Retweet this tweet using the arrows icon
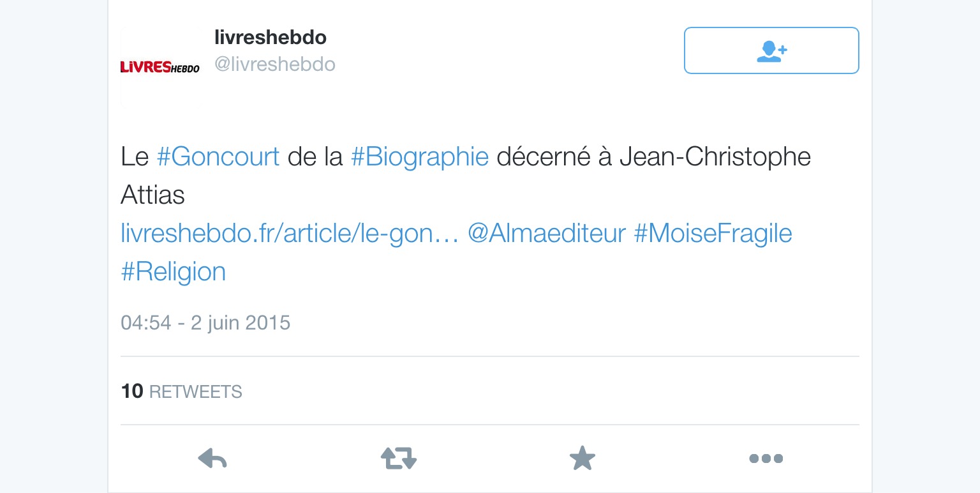Screen dimensions: 980x493 tap(399, 458)
